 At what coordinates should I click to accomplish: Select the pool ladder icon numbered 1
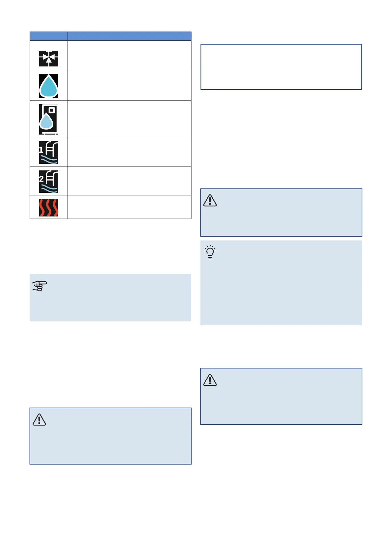tap(49, 152)
